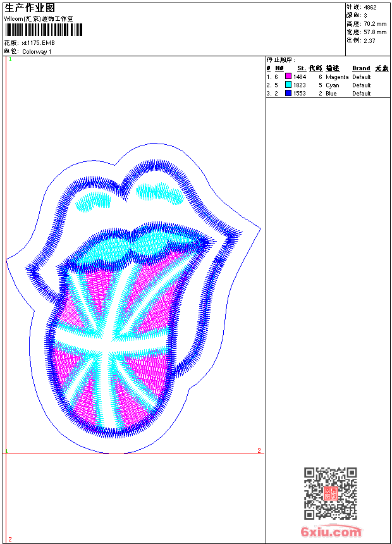
Task: Click the width value '57.8 mm'
Action: coord(375,32)
